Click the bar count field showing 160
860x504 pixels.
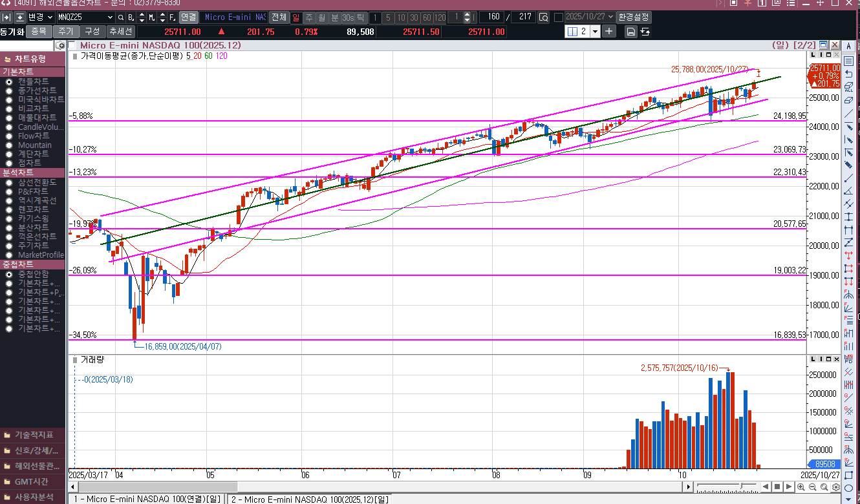pyautogui.click(x=493, y=17)
